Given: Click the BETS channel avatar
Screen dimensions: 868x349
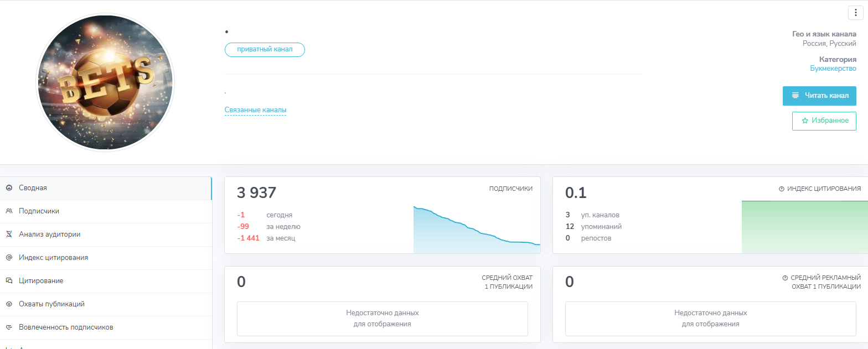Looking at the screenshot, I should pyautogui.click(x=105, y=82).
